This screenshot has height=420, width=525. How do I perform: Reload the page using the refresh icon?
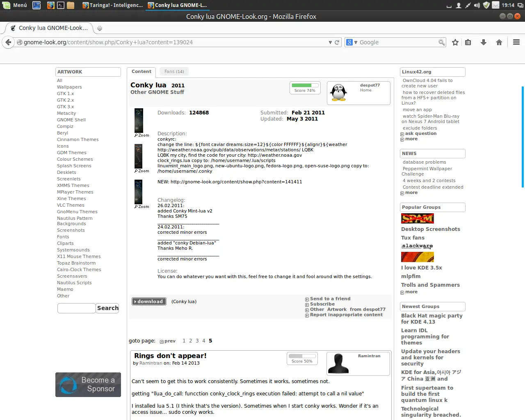pyautogui.click(x=337, y=42)
